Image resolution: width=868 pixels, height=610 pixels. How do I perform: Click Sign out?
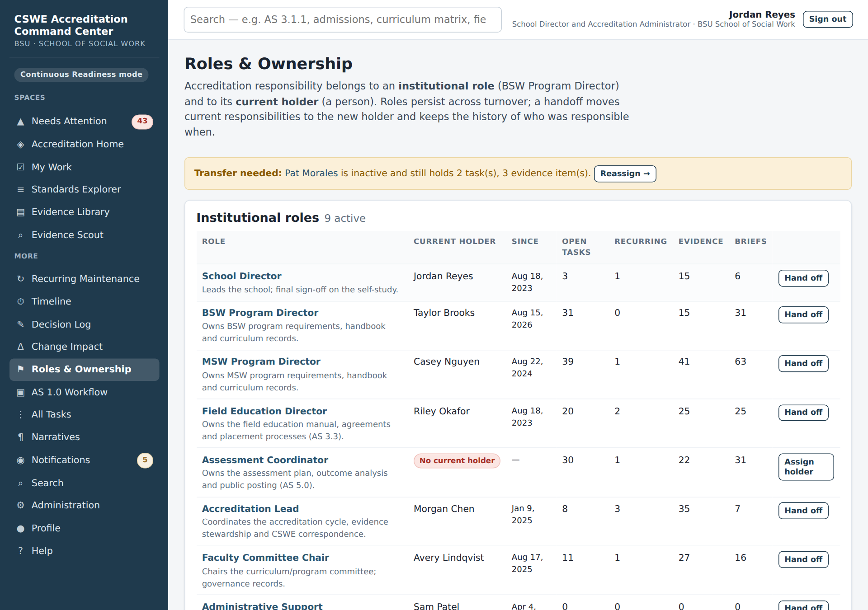[827, 19]
